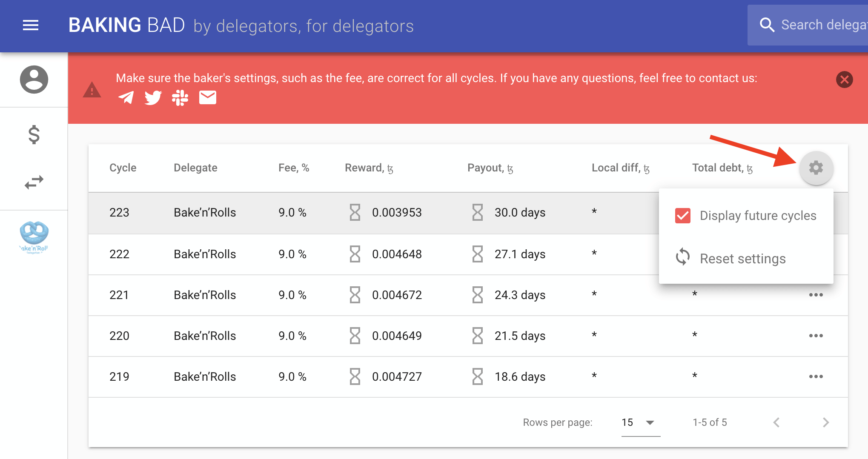The height and width of the screenshot is (459, 868).
Task: Go to the previous table page
Action: pyautogui.click(x=776, y=422)
